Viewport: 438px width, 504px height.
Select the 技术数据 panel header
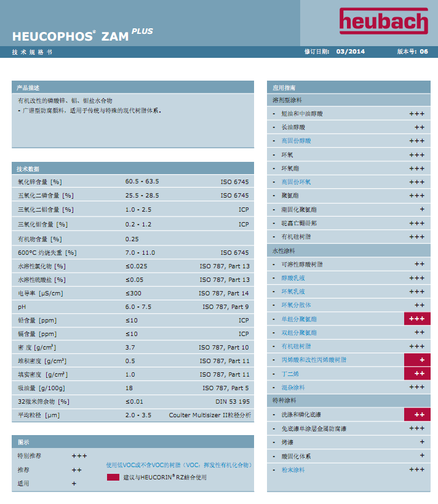[x=132, y=169]
